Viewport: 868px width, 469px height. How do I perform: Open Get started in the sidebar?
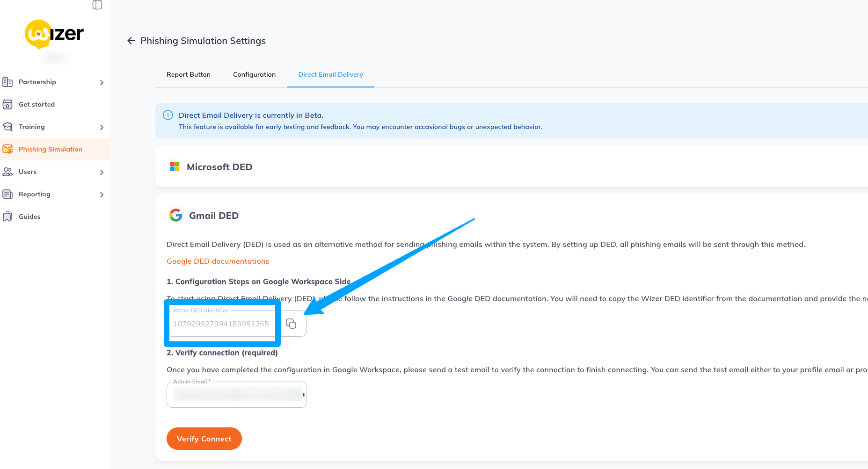(55, 104)
